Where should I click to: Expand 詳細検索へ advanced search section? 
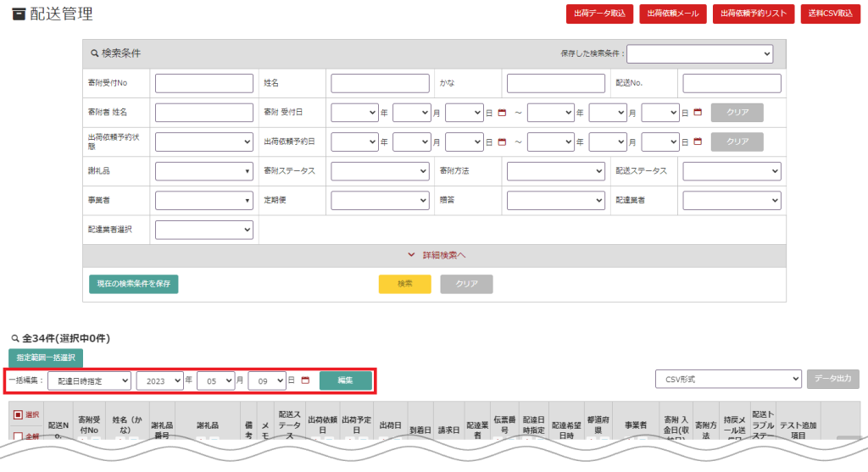(434, 255)
